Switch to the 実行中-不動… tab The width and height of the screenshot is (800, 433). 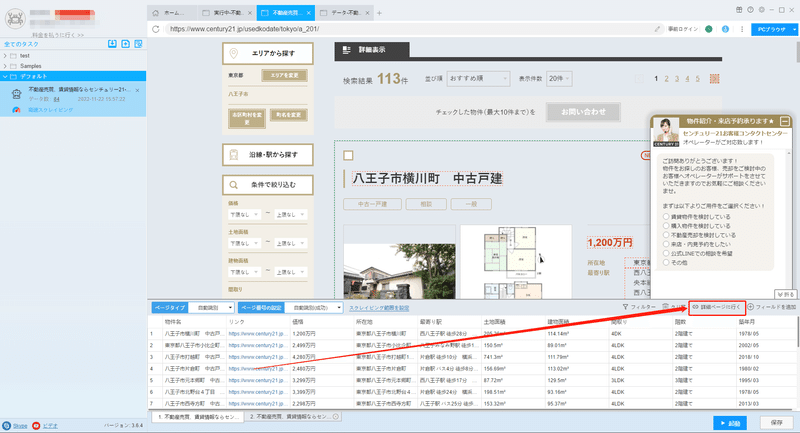pyautogui.click(x=227, y=13)
